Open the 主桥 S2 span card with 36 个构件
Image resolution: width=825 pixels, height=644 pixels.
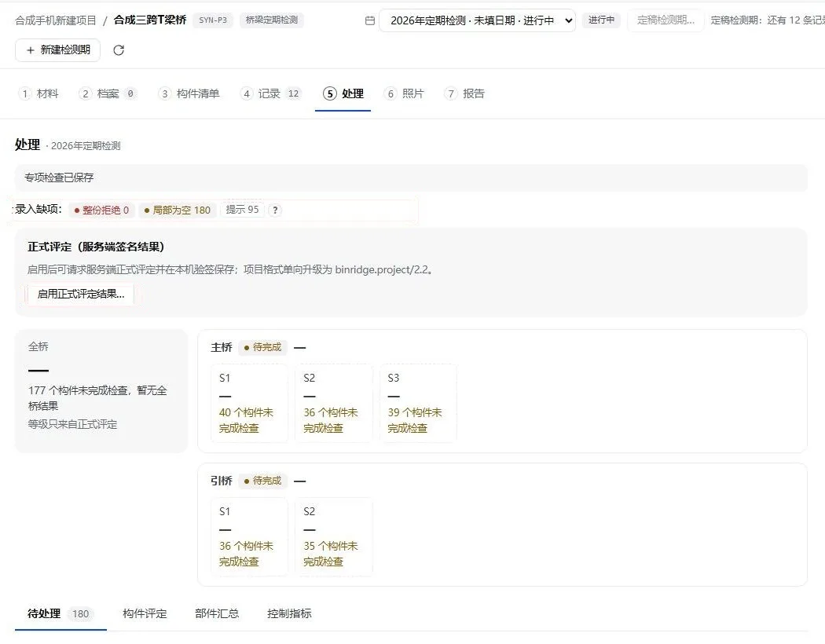(x=334, y=403)
